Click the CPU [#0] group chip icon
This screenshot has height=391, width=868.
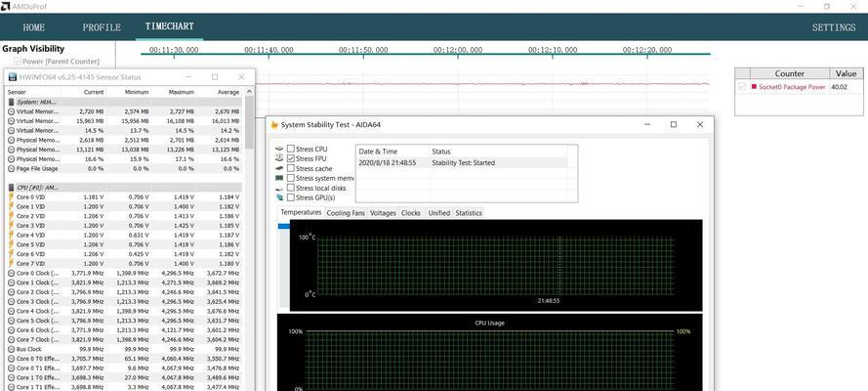(12, 188)
